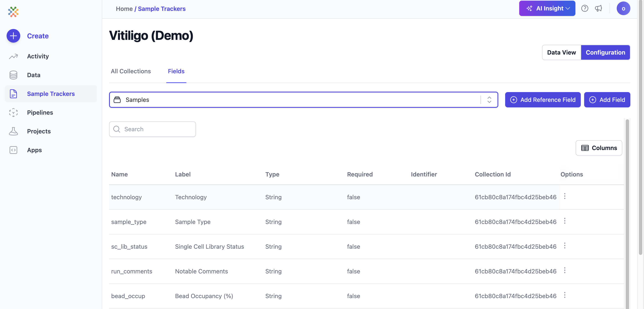
Task: Open the Columns chooser button
Action: [x=599, y=148]
